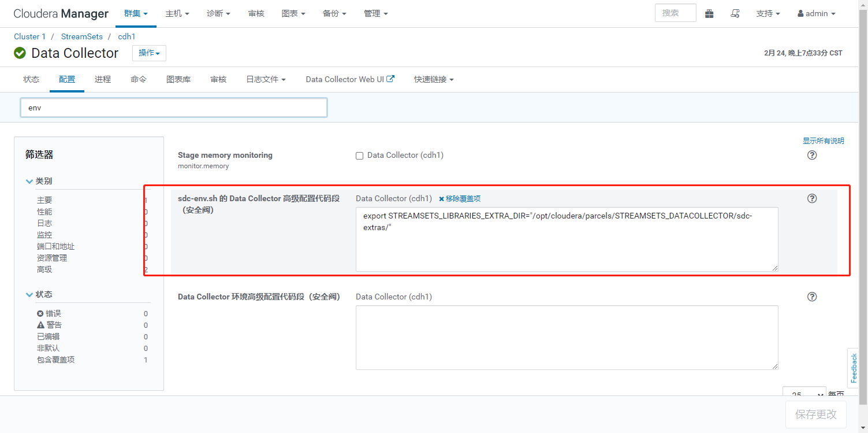Viewport: 868px width, 433px height.
Task: Filter by 性能 category
Action: click(x=44, y=212)
